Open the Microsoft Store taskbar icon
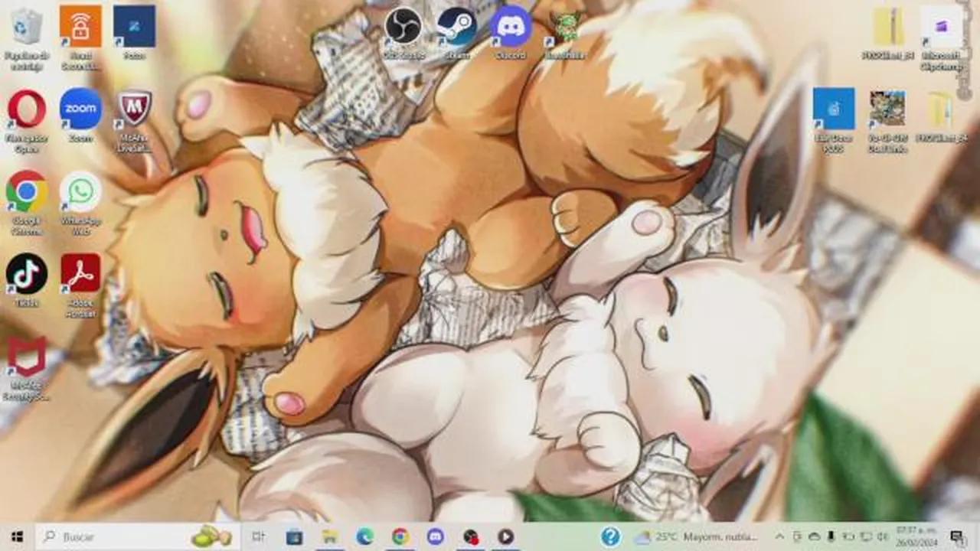This screenshot has width=980, height=551. tap(295, 536)
